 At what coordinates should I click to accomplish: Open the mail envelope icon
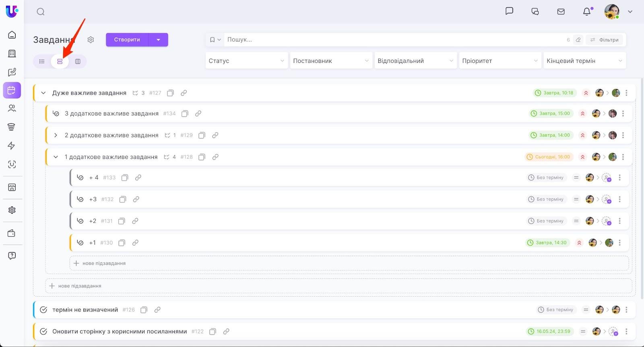[561, 12]
